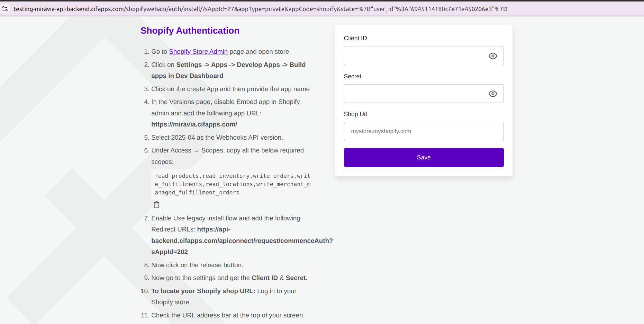Reveal the Secret field using eye icon
Screen dimensions: 644x324
click(492, 94)
